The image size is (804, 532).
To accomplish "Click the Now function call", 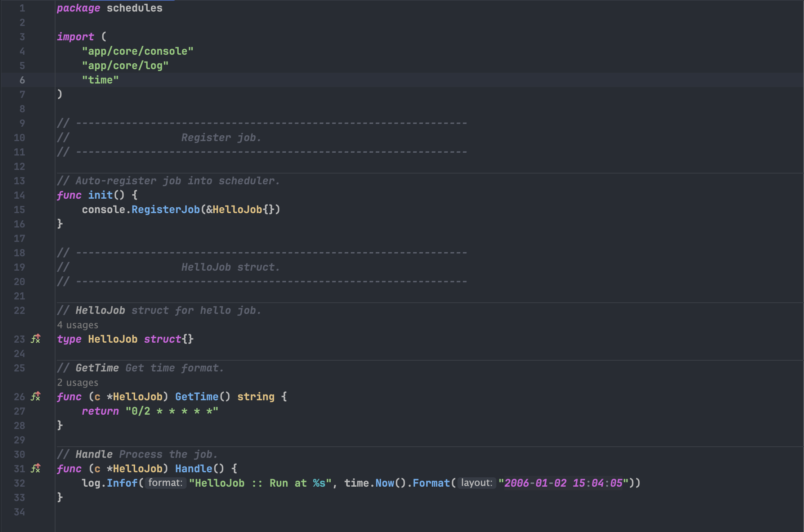I will coord(385,483).
